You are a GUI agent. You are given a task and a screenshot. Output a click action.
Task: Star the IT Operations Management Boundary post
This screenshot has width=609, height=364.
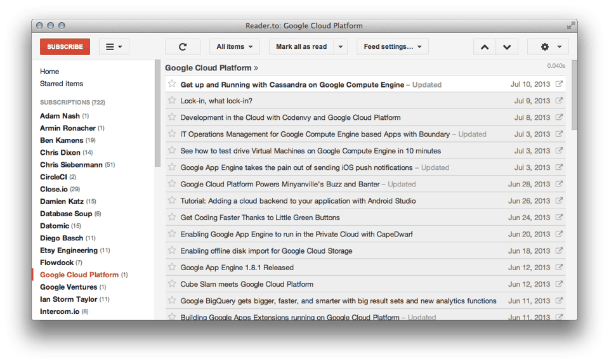172,134
